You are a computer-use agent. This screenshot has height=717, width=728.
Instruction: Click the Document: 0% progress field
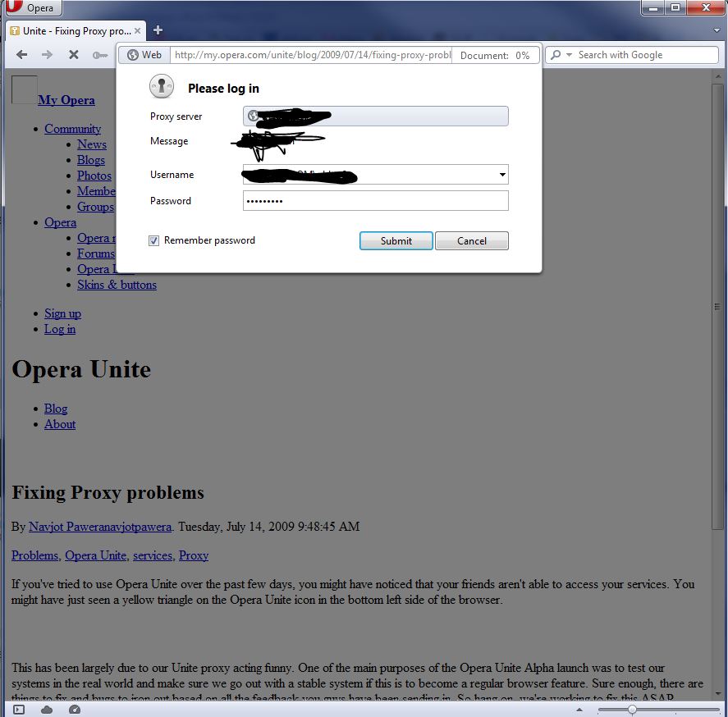pos(495,55)
